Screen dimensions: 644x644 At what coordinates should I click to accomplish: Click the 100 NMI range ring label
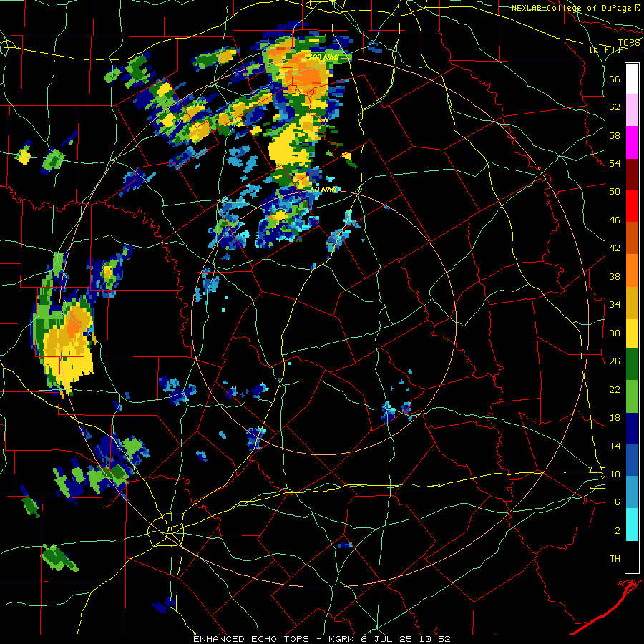point(323,57)
